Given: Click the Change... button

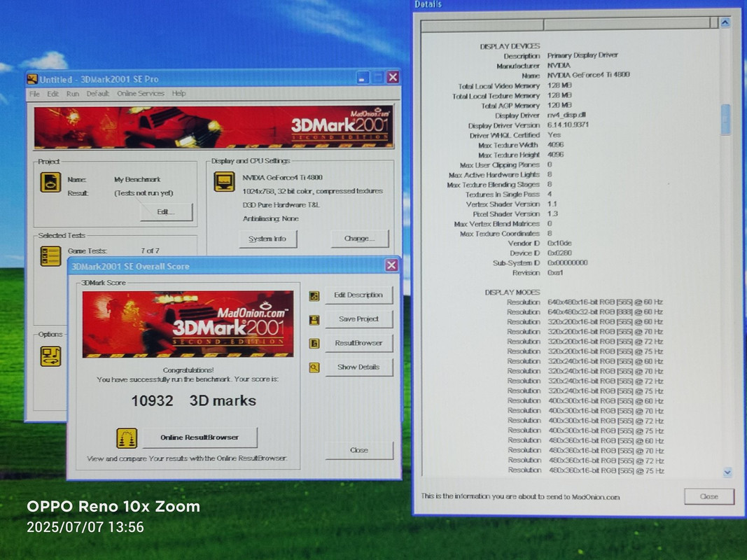Looking at the screenshot, I should [x=360, y=238].
